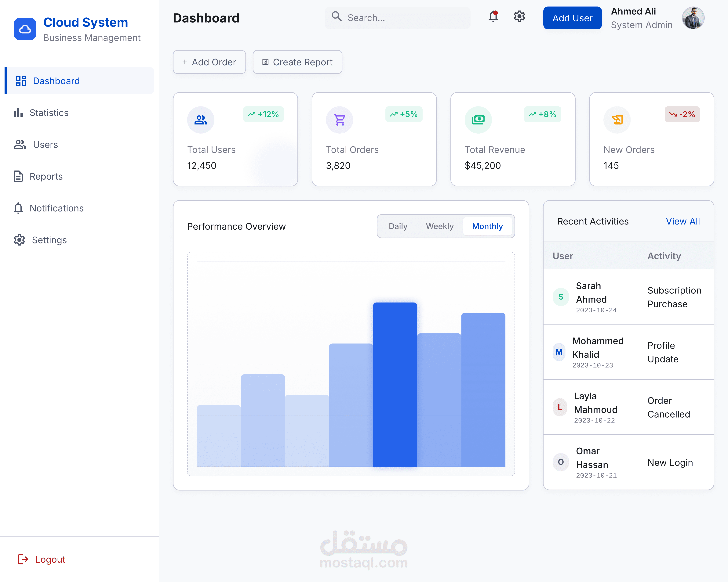
Task: Click the Cloud System logo icon
Action: pyautogui.click(x=25, y=29)
